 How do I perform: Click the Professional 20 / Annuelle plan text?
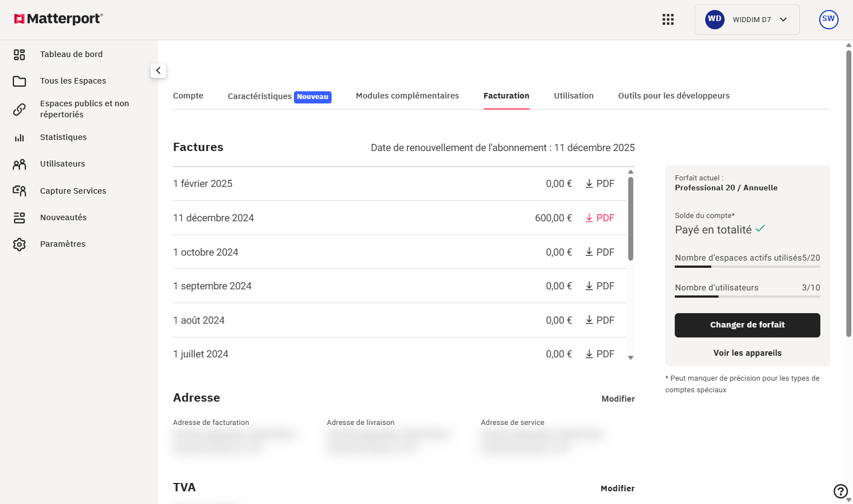pos(726,188)
